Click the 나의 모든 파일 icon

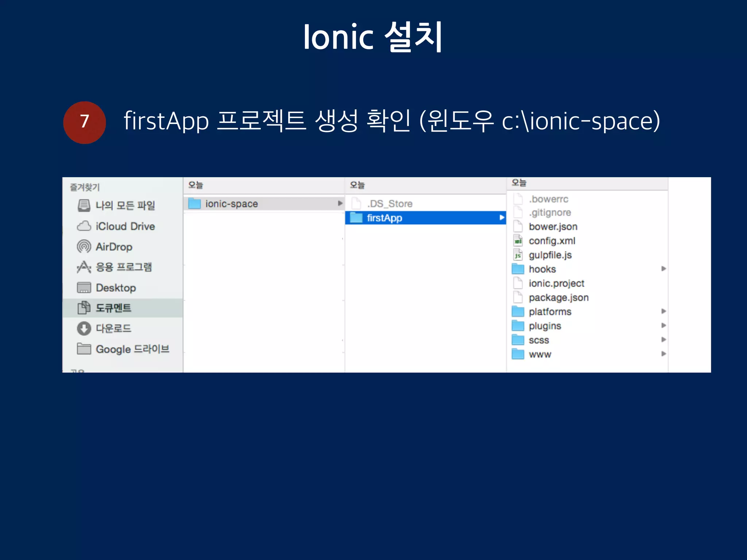click(84, 206)
